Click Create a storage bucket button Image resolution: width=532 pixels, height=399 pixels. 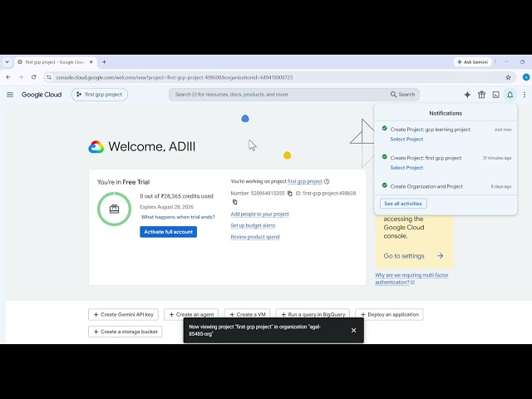(x=126, y=332)
